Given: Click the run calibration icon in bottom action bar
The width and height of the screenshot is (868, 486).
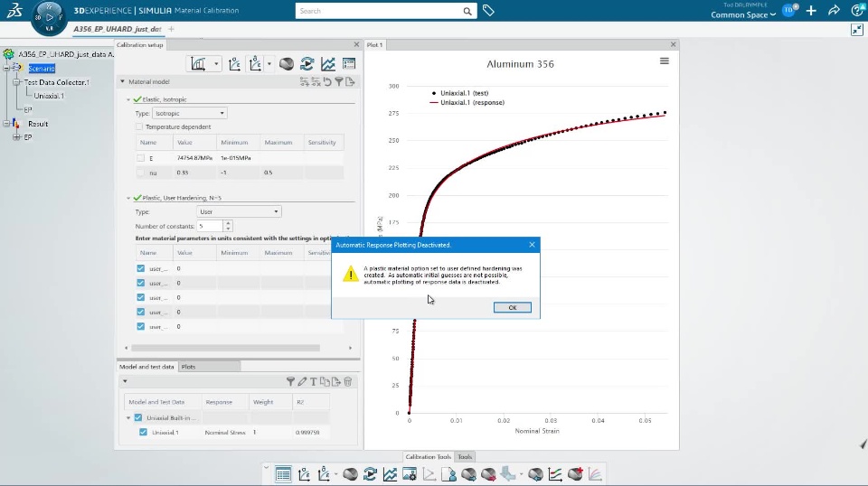Looking at the screenshot, I should click(371, 474).
